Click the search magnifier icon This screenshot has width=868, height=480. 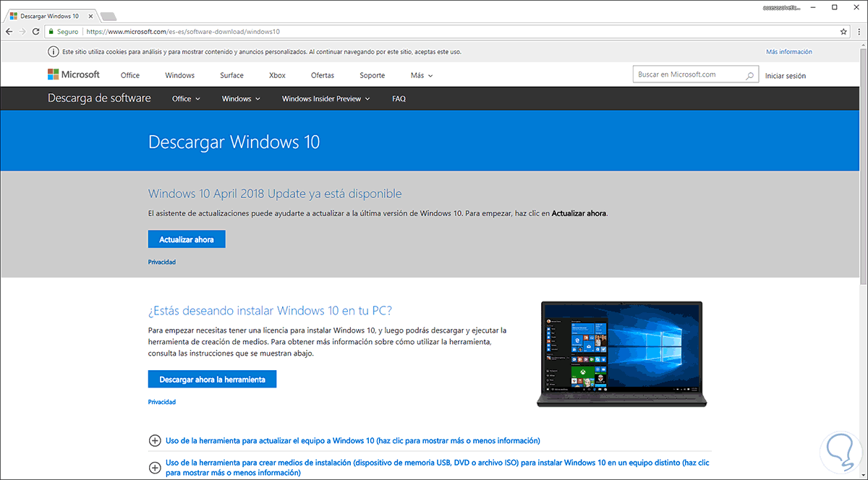click(750, 75)
